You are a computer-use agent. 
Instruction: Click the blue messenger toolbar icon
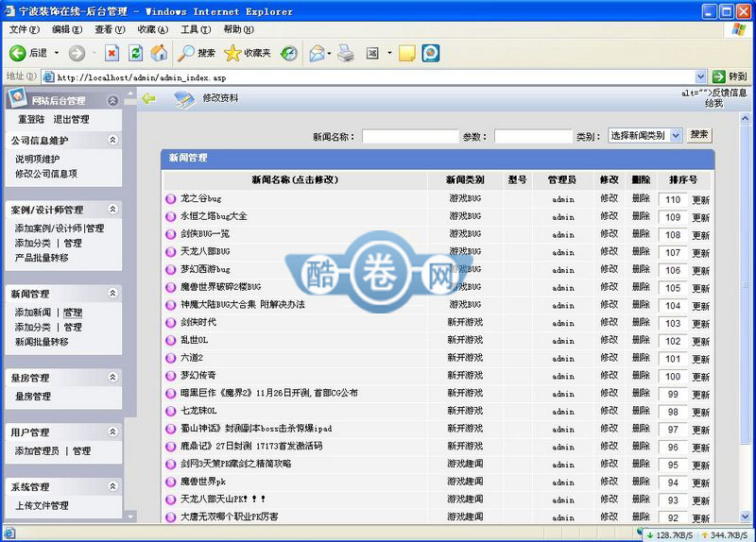[431, 53]
